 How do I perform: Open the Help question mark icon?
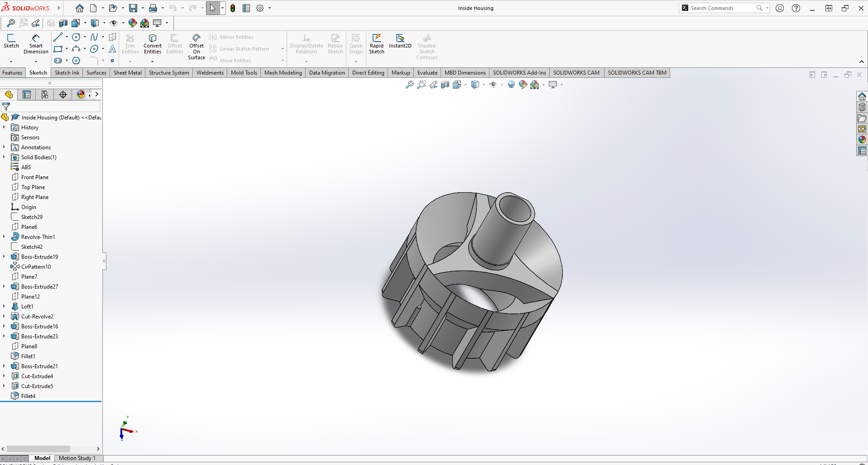(x=796, y=8)
